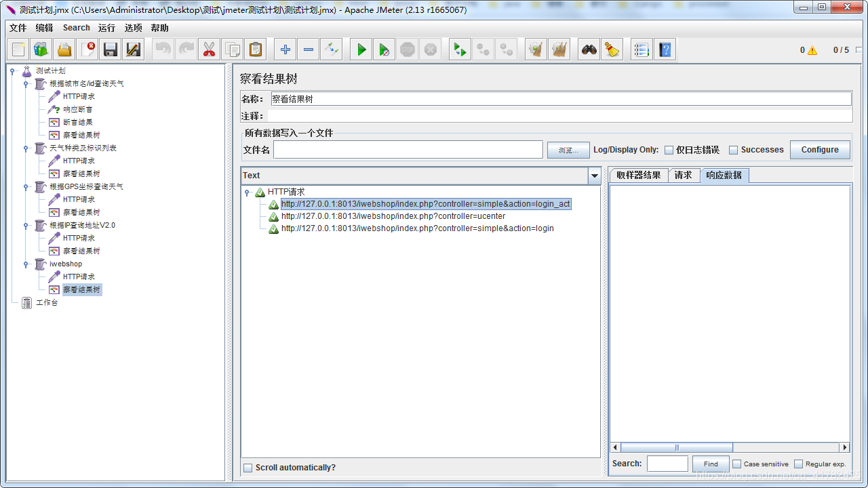
Task: Switch to the 取样器结果 tab
Action: 638,175
